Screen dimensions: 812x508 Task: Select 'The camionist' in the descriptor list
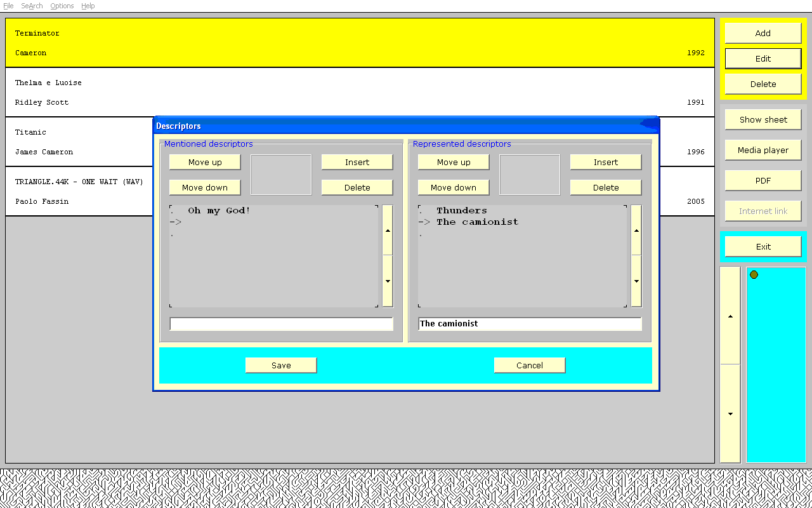pos(477,222)
